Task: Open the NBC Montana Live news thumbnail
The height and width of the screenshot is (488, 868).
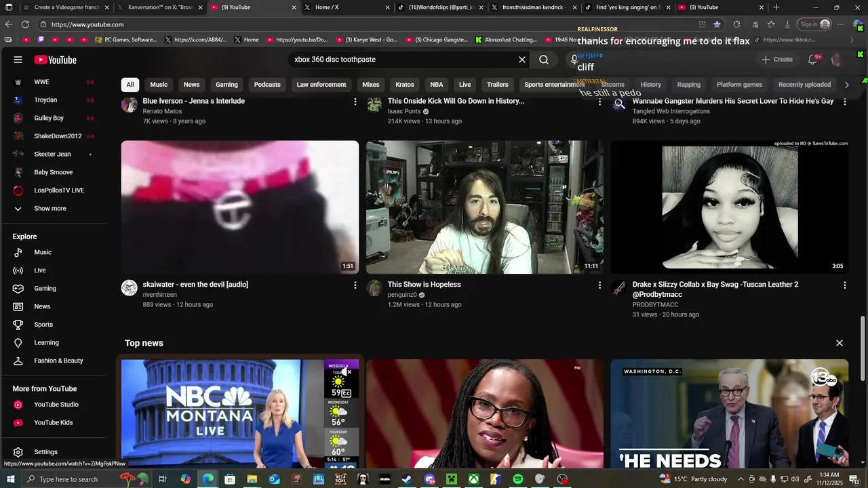Action: tap(240, 413)
